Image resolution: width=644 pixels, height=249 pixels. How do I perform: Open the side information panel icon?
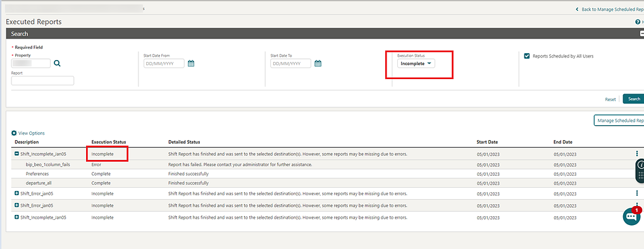pos(640,165)
